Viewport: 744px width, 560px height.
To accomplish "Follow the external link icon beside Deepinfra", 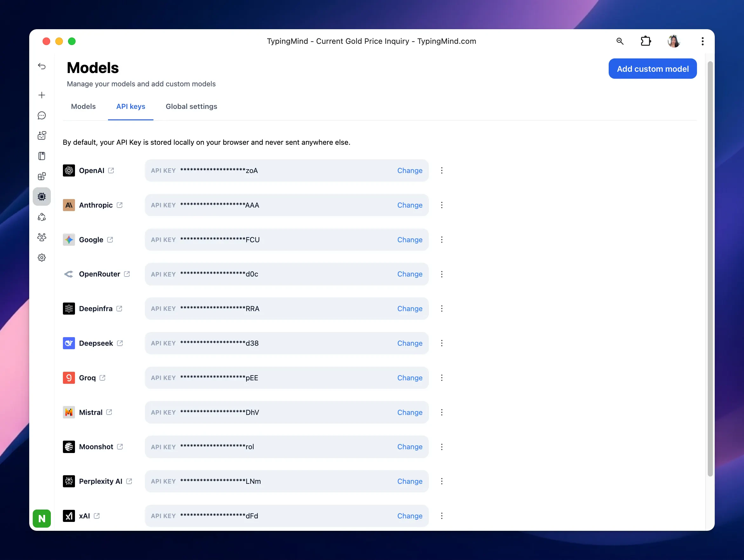I will point(119,309).
